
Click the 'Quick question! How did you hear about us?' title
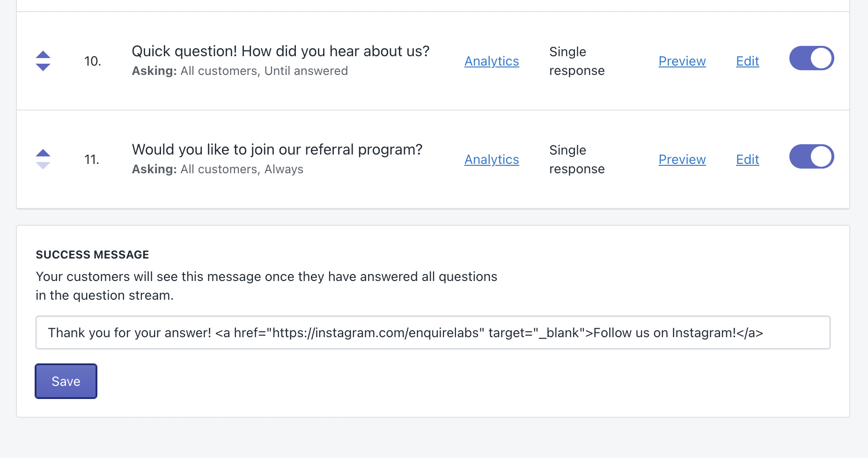click(x=280, y=51)
